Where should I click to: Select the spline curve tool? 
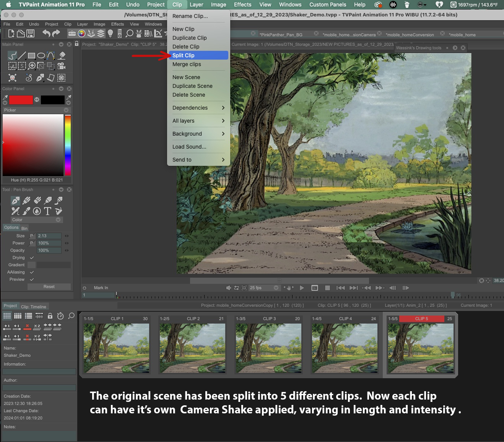pos(50,56)
